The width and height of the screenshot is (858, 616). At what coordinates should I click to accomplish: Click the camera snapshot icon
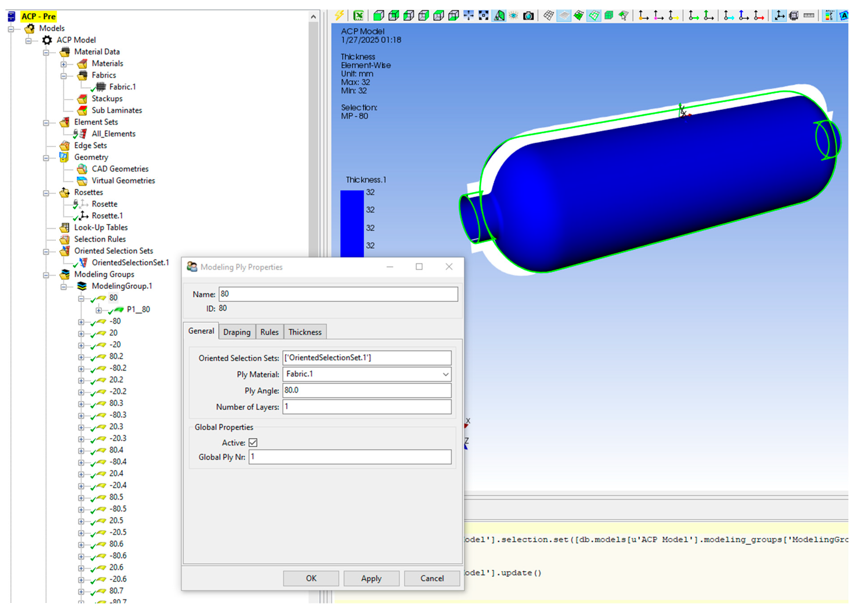(x=528, y=16)
